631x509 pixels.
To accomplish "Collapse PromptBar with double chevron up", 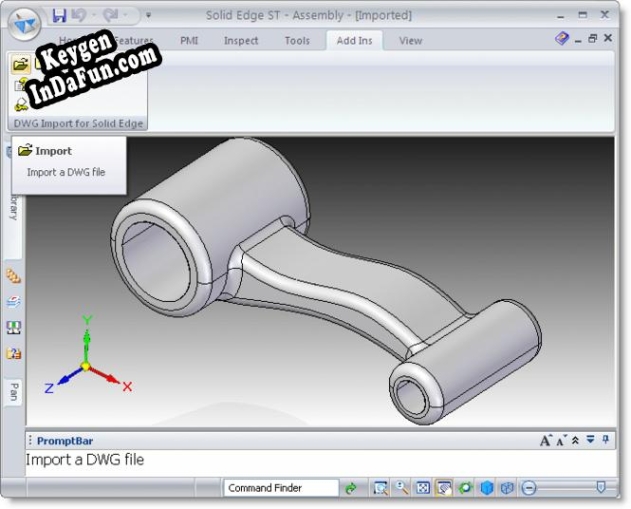I will [575, 440].
